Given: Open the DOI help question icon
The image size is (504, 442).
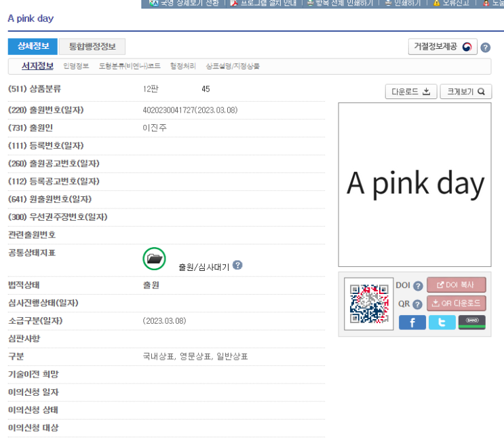Looking at the screenshot, I should coord(418,286).
